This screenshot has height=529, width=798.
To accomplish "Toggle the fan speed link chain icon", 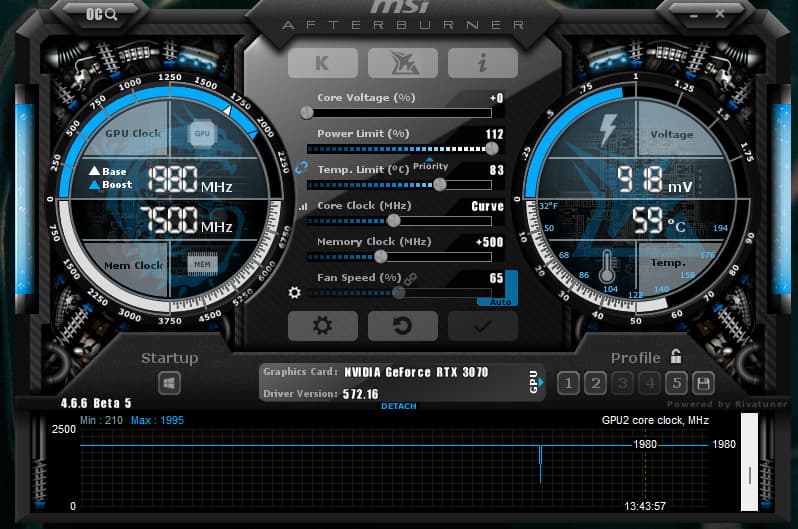I will coord(410,278).
